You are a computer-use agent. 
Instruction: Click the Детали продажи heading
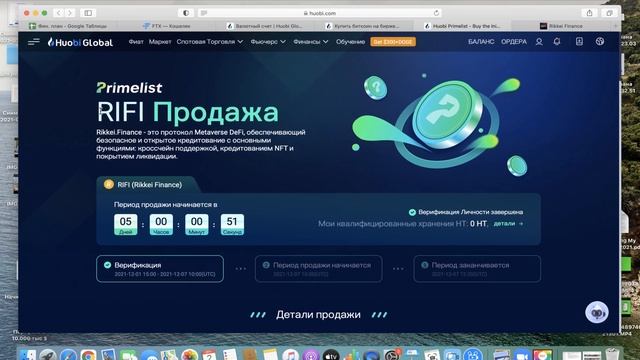[318, 315]
